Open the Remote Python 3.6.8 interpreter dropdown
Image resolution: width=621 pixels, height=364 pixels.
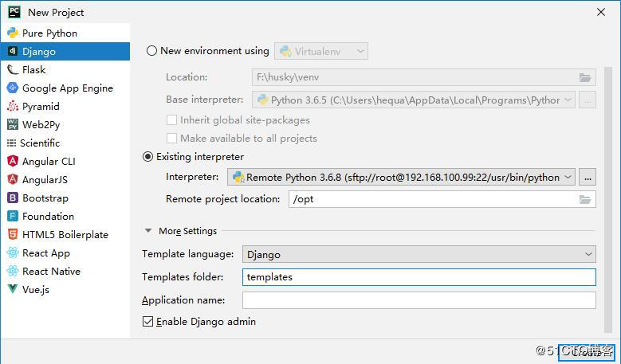tap(401, 178)
